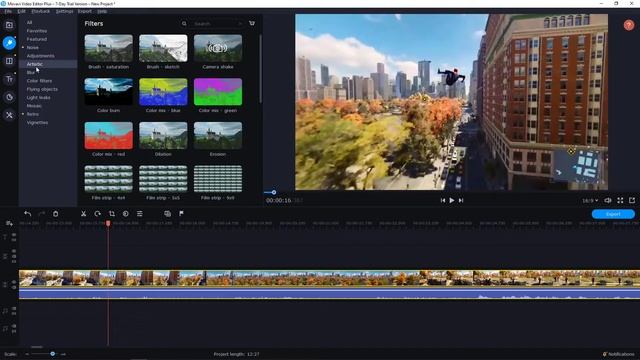Click the Add track icon

click(x=9, y=223)
